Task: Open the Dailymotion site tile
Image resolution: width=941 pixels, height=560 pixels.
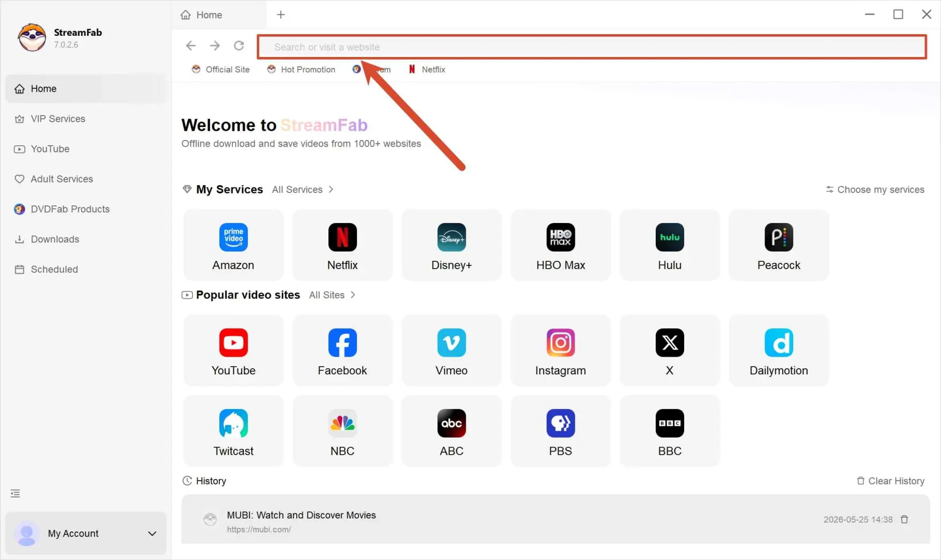Action: tap(779, 351)
